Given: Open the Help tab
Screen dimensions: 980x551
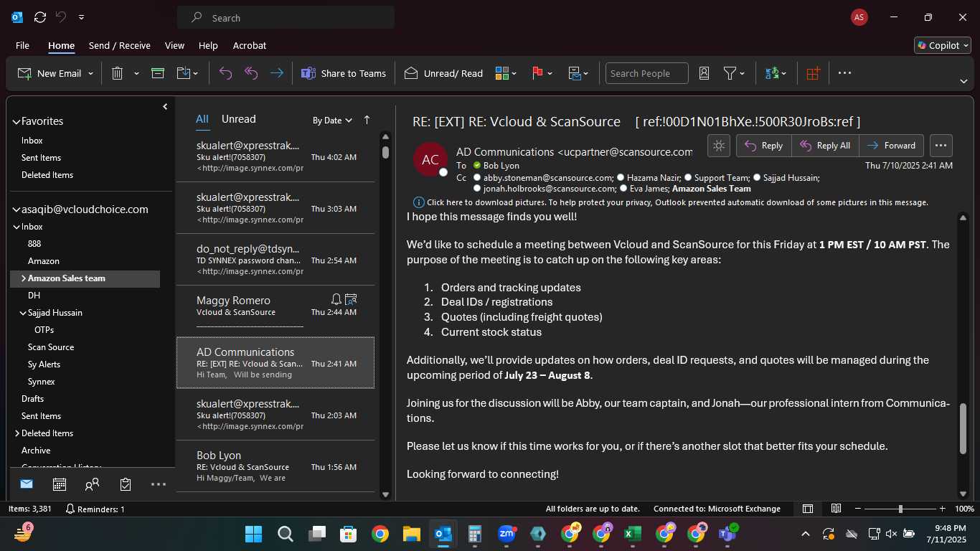Looking at the screenshot, I should [208, 45].
